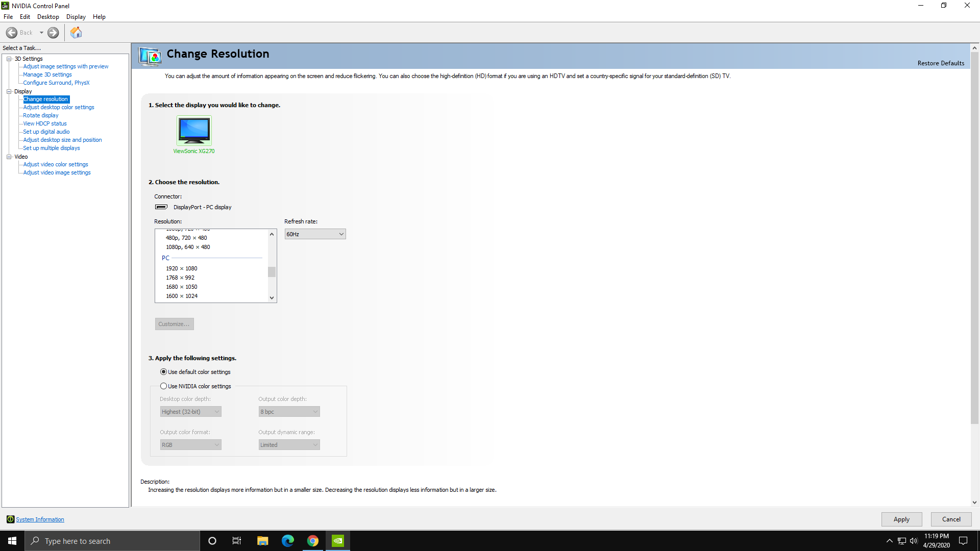Select the ViewSonic XG270 display icon
The image size is (980, 551).
(193, 130)
